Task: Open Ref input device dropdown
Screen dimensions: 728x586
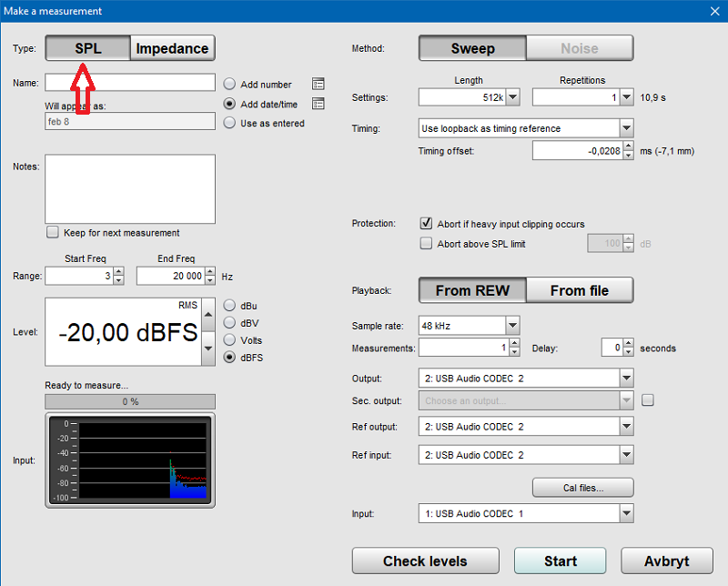Action: point(627,455)
